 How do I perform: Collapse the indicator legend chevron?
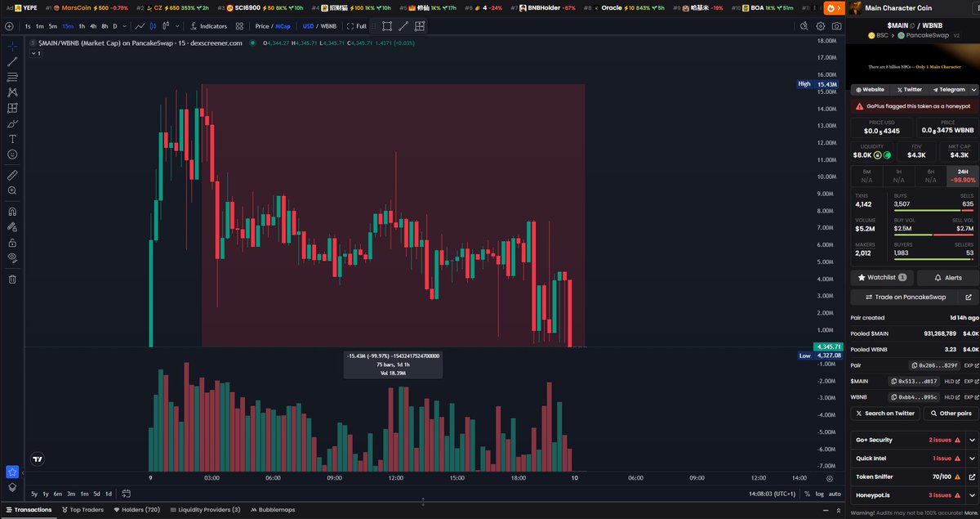pyautogui.click(x=35, y=53)
